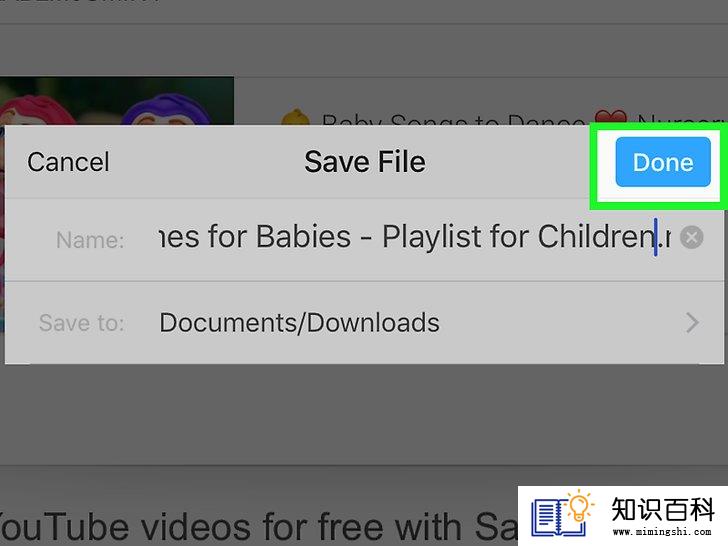Image resolution: width=728 pixels, height=546 pixels.
Task: Click the Save to: label
Action: 82,323
